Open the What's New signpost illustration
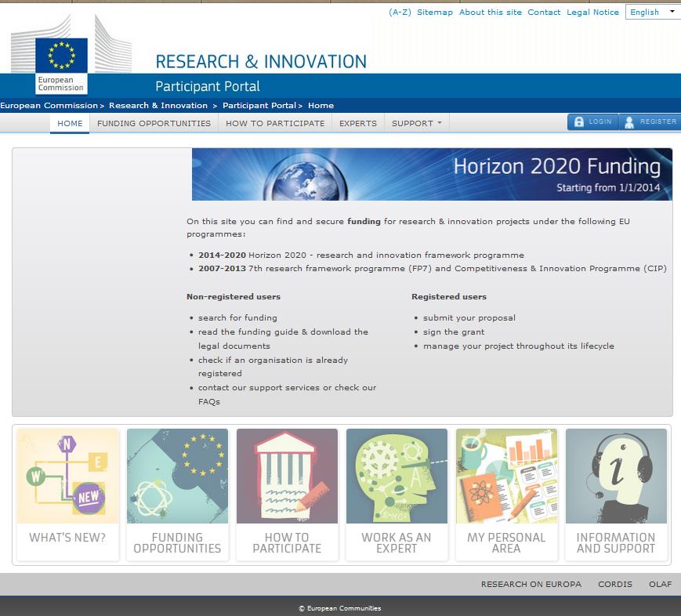This screenshot has width=681, height=616. click(67, 476)
